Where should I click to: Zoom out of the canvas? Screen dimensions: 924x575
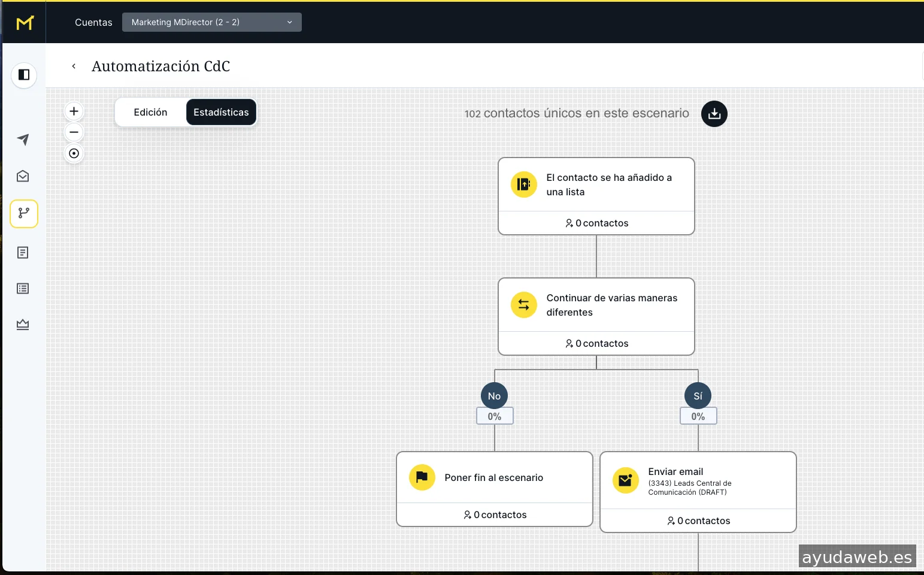74,132
